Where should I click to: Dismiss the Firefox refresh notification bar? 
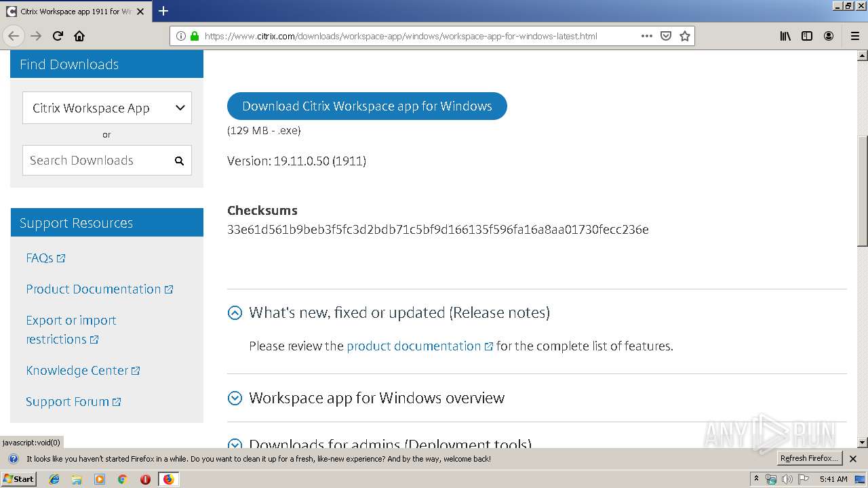tap(854, 459)
